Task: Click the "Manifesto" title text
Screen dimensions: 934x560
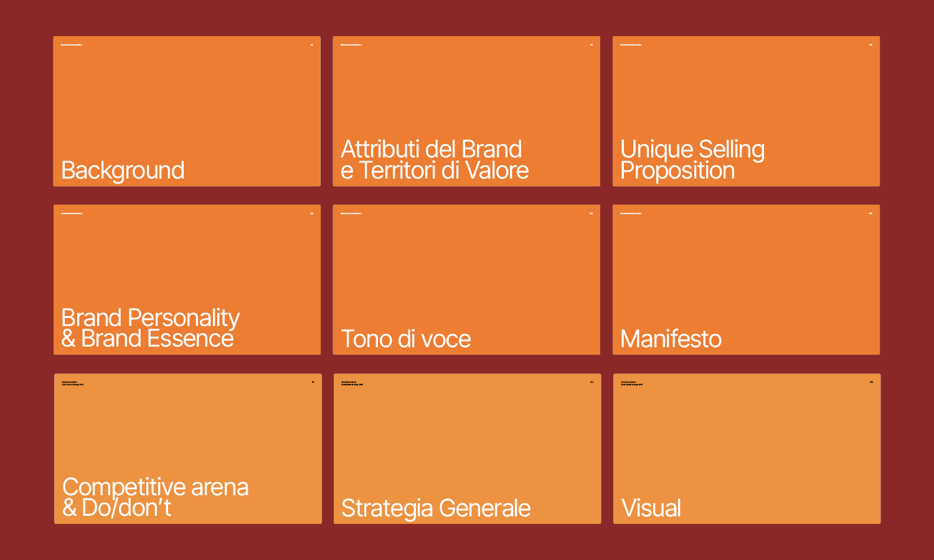Action: pos(671,339)
